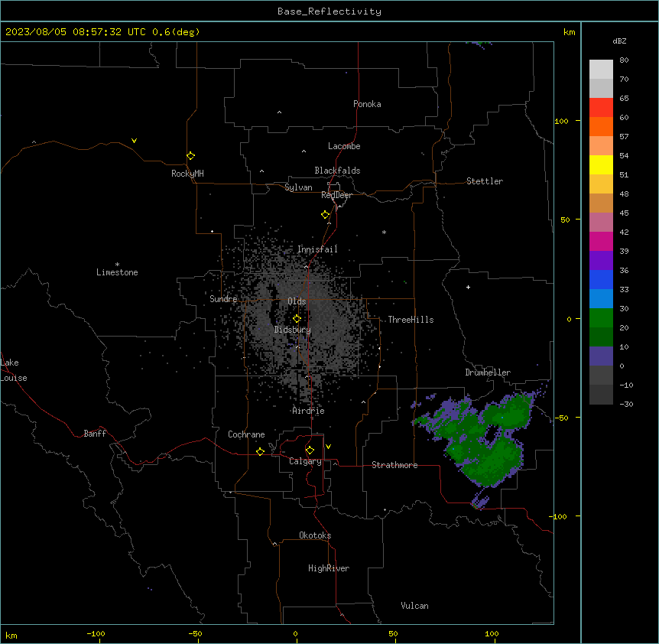This screenshot has height=644, width=659.
Task: Select the royal blue 33-36 dBZ swatch
Action: (601, 279)
